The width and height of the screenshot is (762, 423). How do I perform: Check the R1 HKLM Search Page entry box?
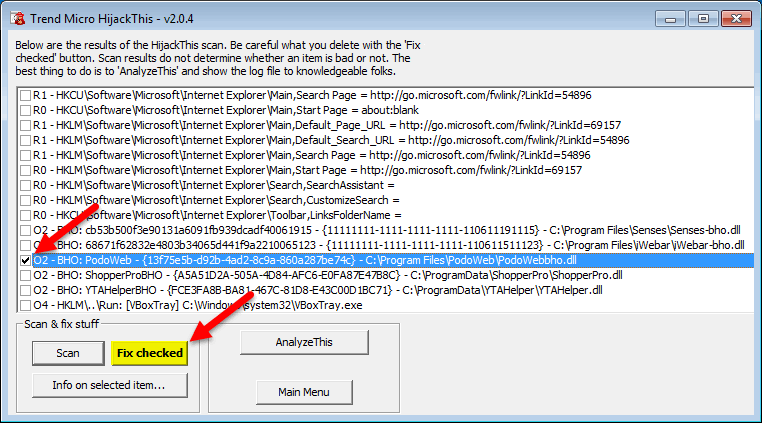click(x=25, y=156)
